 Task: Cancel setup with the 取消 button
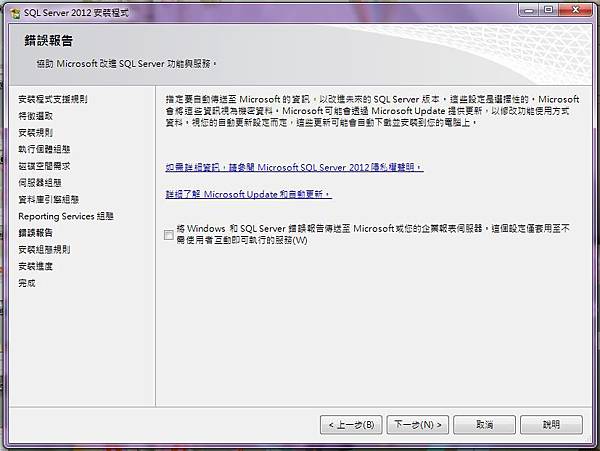pos(484,425)
